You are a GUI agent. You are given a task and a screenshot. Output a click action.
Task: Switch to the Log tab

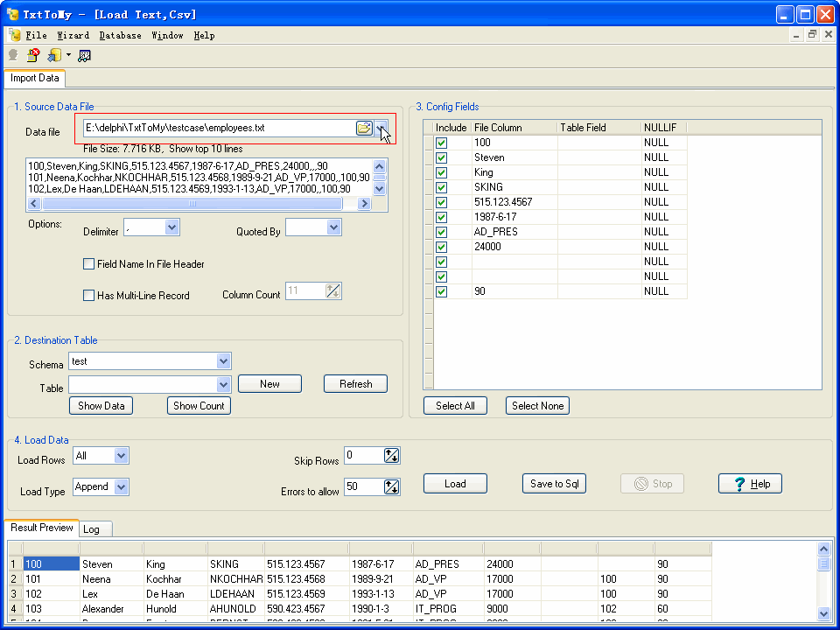coord(96,529)
